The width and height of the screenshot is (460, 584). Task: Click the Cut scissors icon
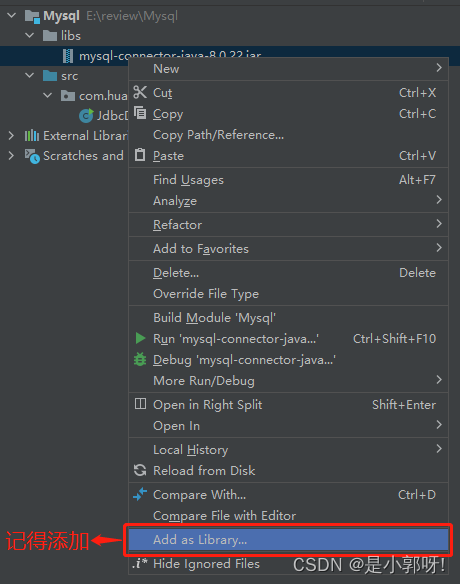click(x=140, y=92)
